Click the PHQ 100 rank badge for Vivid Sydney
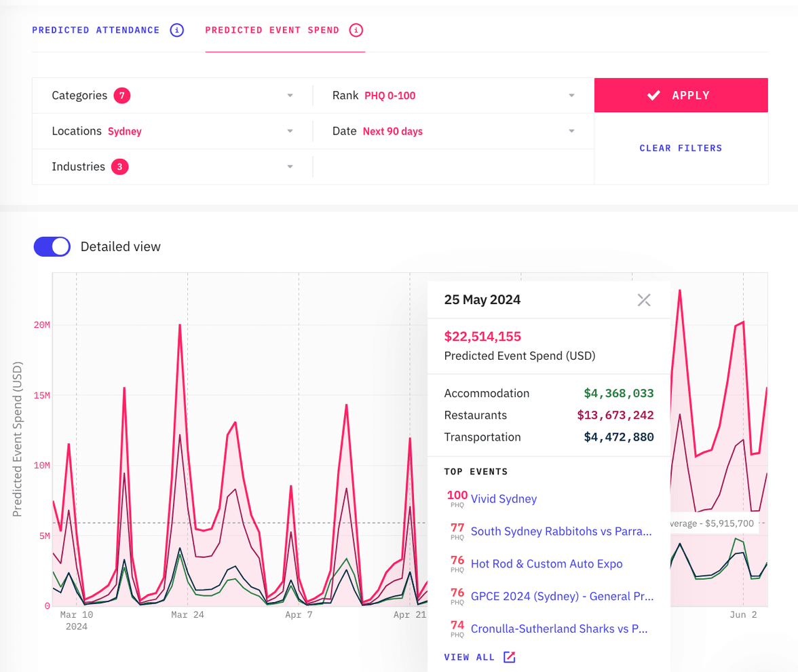Screen dimensions: 798x672 click(x=457, y=499)
